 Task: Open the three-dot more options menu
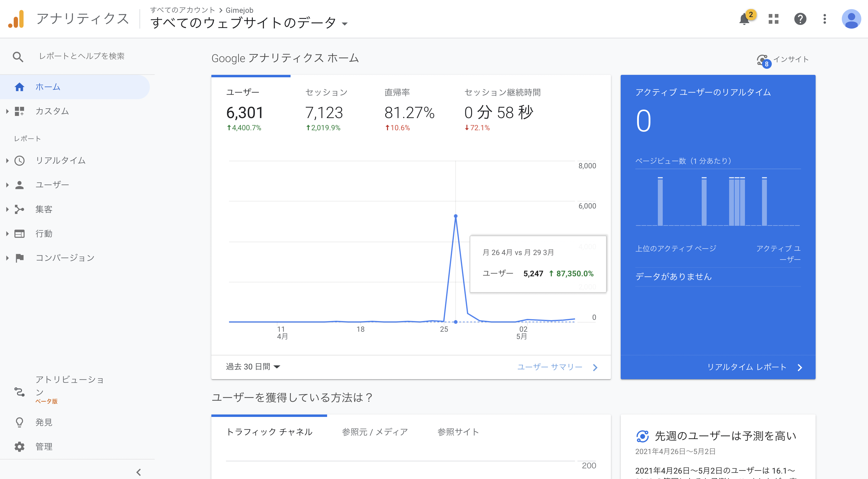tap(824, 19)
